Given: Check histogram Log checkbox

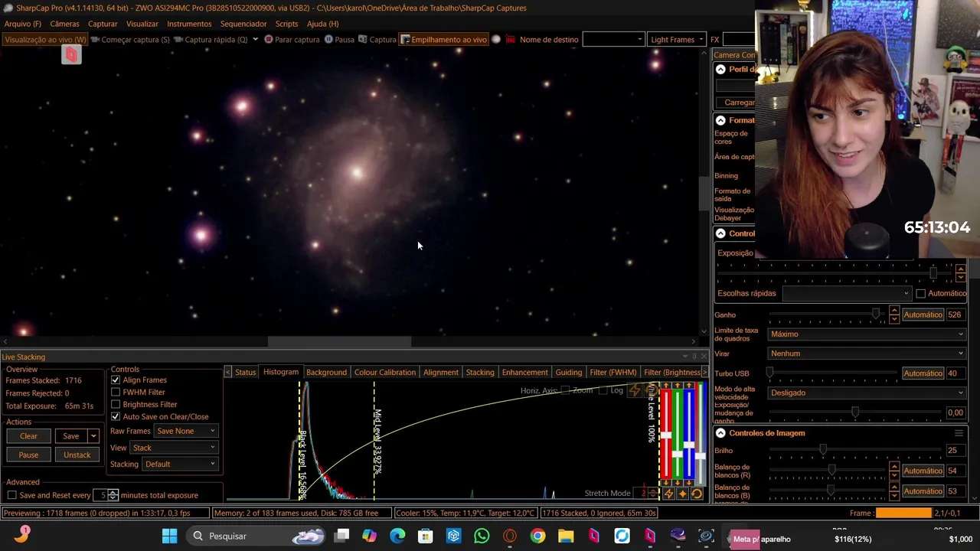Looking at the screenshot, I should (603, 390).
